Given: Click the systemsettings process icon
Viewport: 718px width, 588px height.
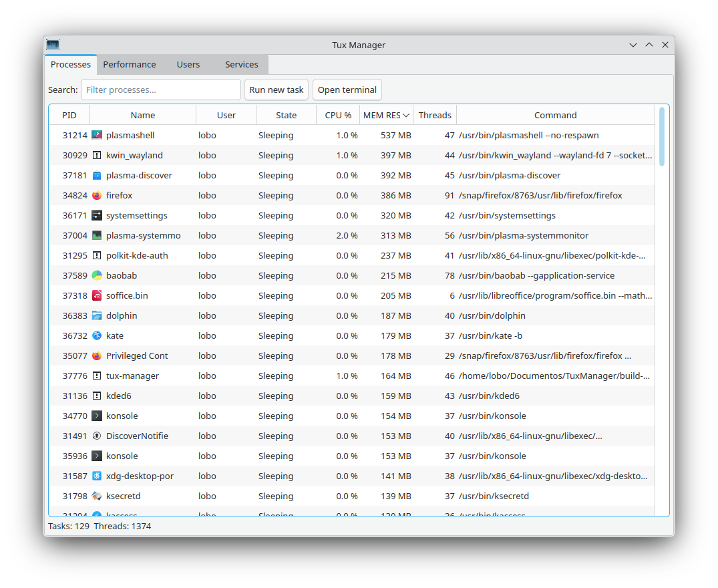Looking at the screenshot, I should click(97, 215).
